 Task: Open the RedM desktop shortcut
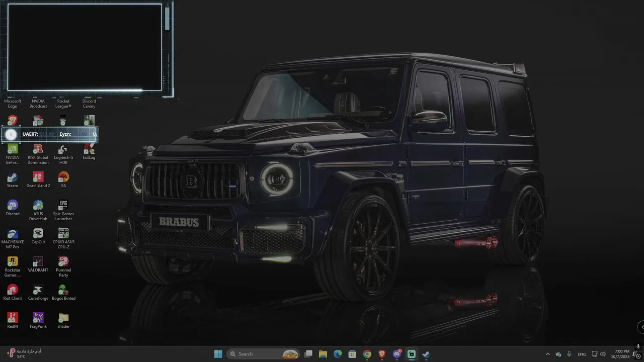point(13,320)
